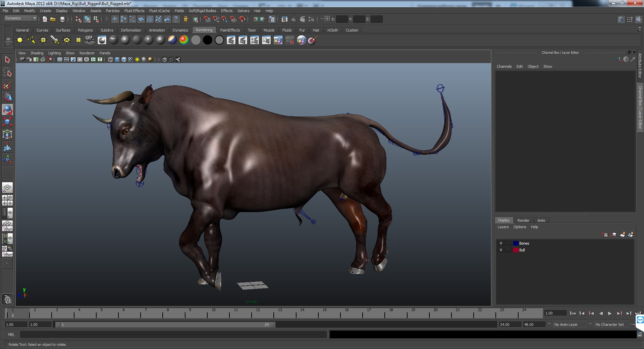Create a spot light from shelf
This screenshot has height=349, width=644.
(x=55, y=40)
